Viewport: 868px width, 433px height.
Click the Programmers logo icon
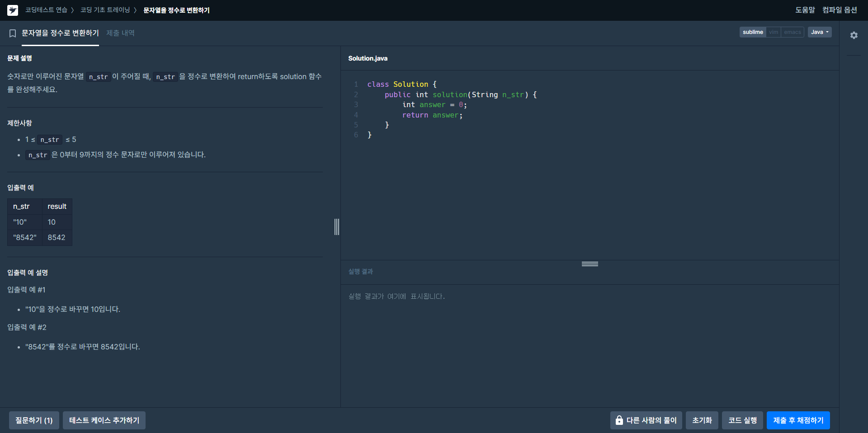click(13, 10)
